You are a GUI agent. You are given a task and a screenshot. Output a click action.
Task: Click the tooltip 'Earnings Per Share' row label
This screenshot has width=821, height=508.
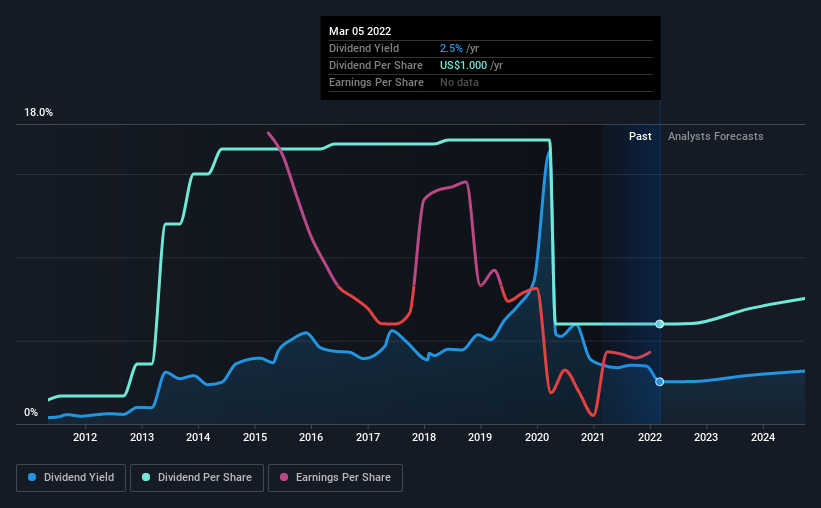[x=376, y=82]
